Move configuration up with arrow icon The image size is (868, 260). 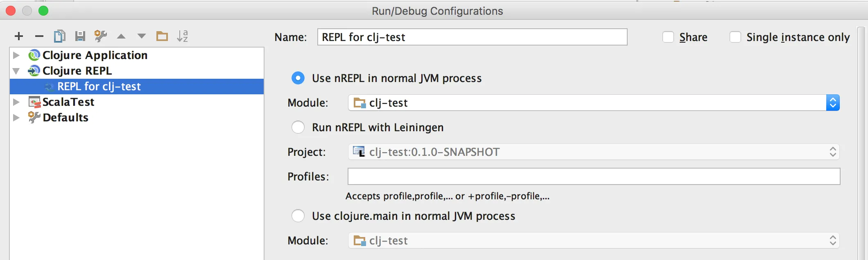coord(121,36)
